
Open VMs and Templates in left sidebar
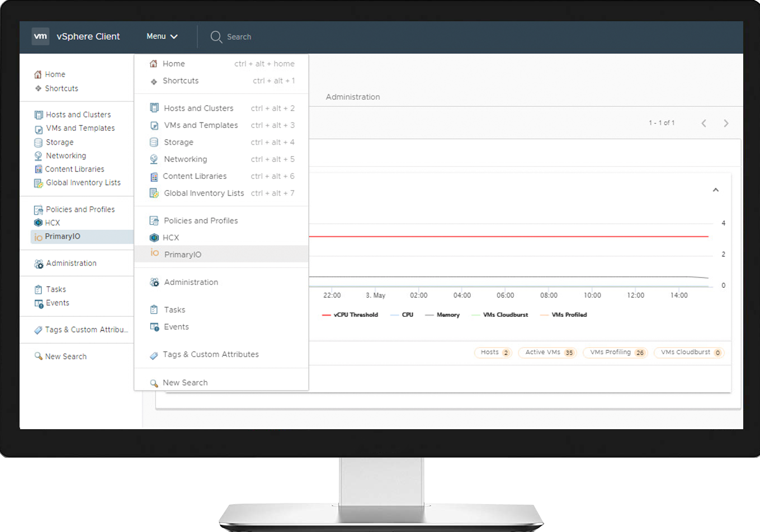pos(81,128)
